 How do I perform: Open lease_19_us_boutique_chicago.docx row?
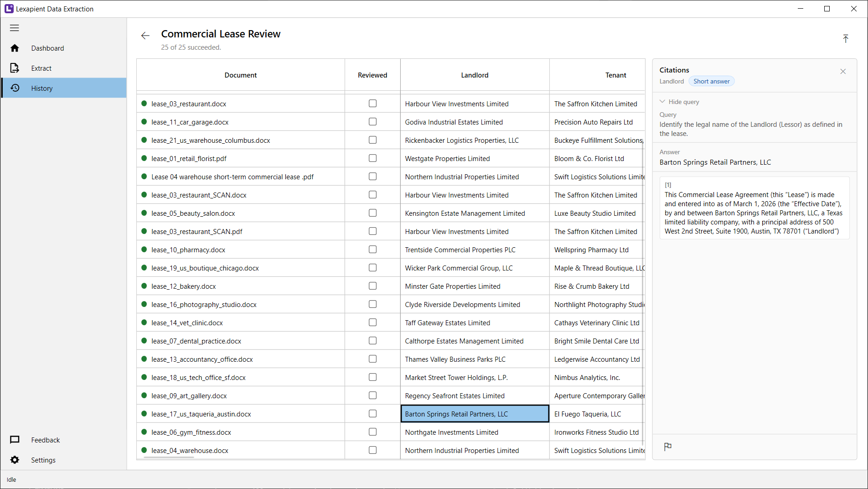[241, 268]
